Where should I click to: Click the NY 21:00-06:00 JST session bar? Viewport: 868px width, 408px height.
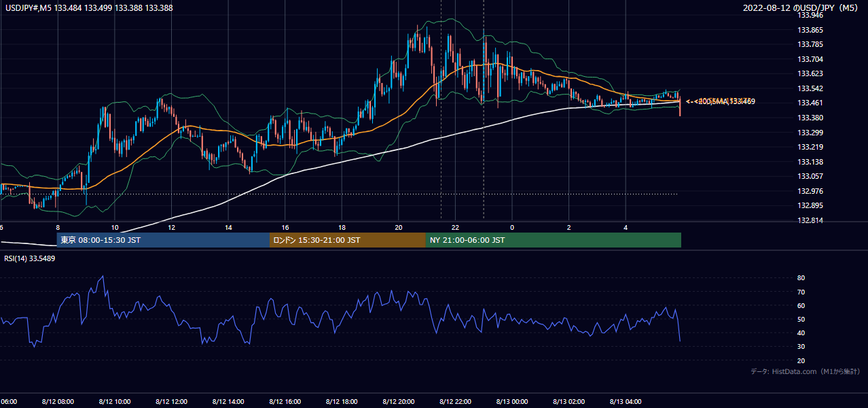[554, 240]
